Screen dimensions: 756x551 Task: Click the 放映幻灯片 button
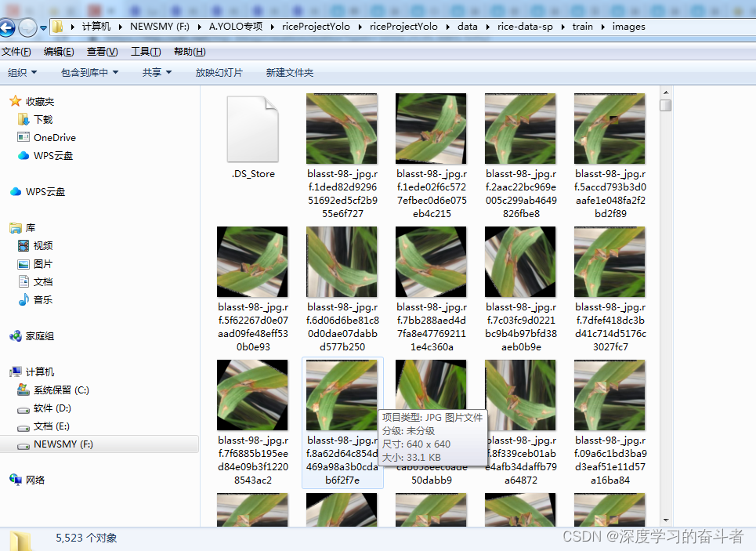tap(219, 72)
